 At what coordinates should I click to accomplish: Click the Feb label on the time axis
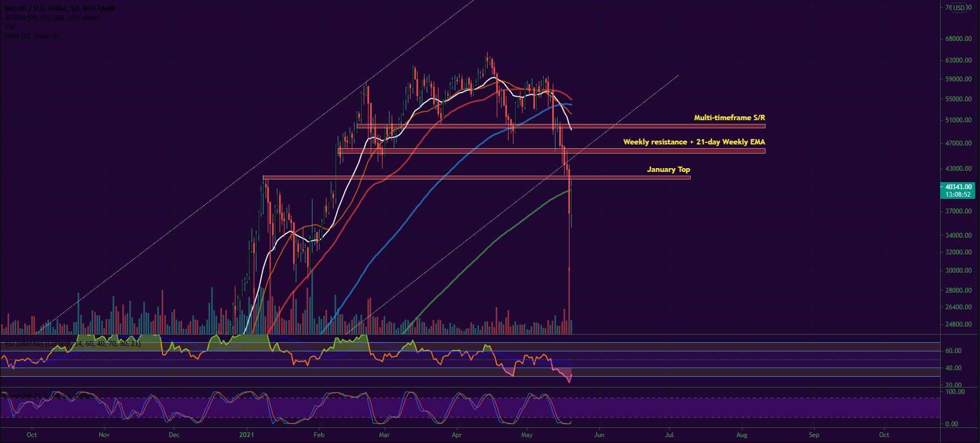(x=318, y=434)
